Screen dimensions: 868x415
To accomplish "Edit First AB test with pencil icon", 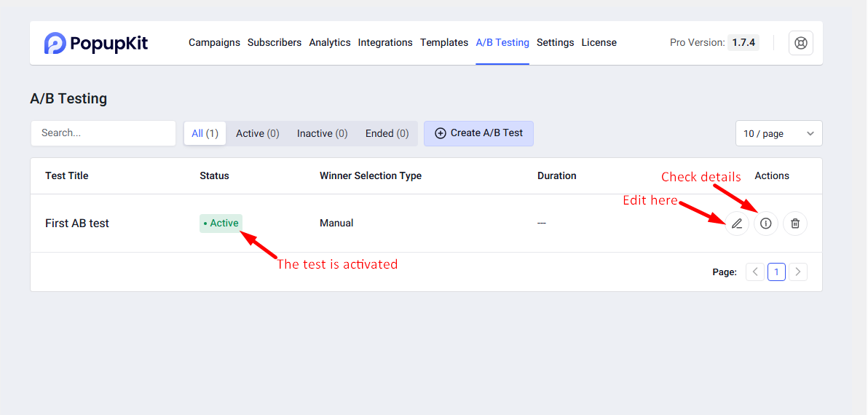I will coord(737,224).
